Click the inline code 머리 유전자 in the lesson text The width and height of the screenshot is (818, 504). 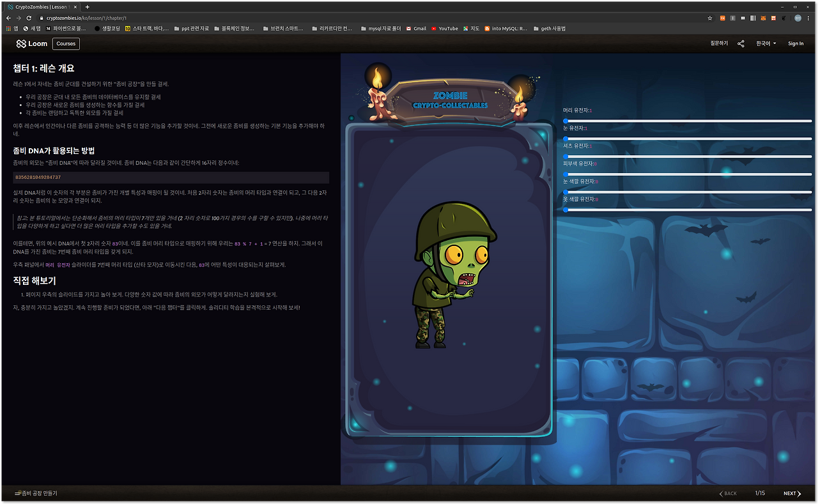pyautogui.click(x=58, y=264)
